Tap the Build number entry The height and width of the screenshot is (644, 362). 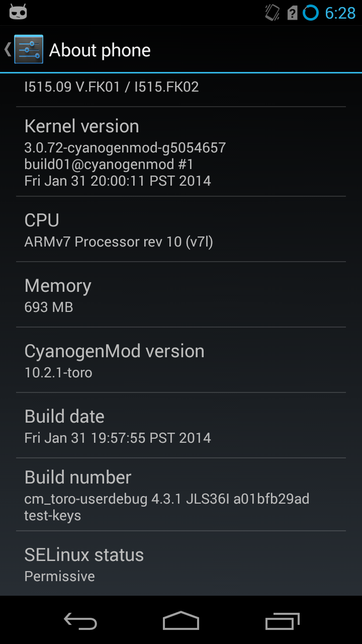(x=181, y=495)
